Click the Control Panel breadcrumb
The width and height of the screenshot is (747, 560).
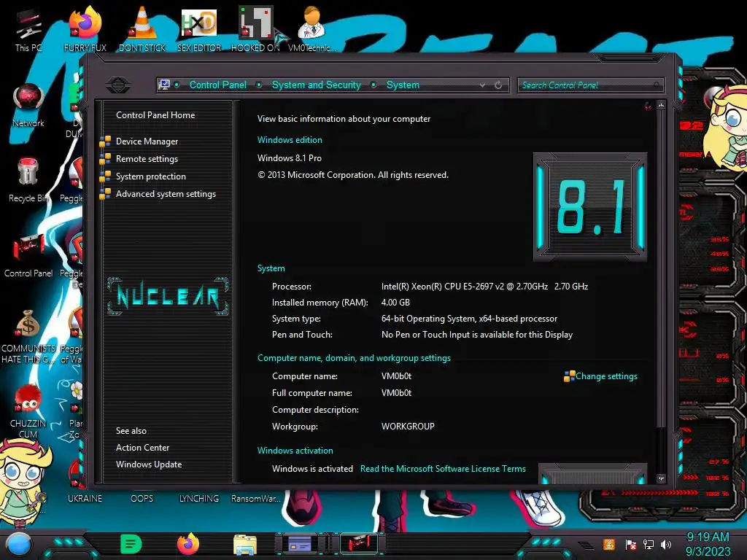point(218,85)
